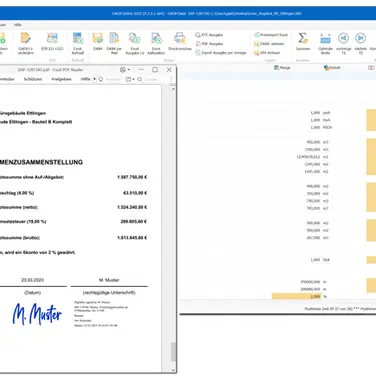Viewport: 376px width, 376px height.
Task: Open the account dropdown in Foxit title bar
Action: coord(125,70)
